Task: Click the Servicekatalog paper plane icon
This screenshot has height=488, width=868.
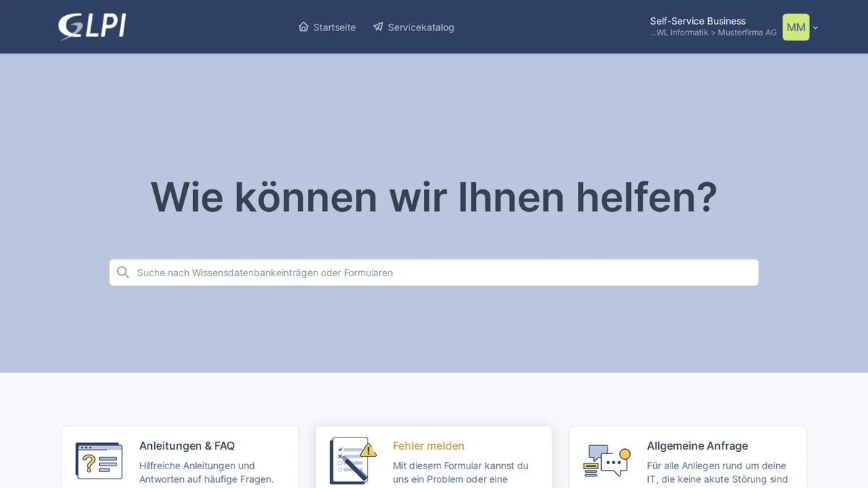Action: point(378,27)
